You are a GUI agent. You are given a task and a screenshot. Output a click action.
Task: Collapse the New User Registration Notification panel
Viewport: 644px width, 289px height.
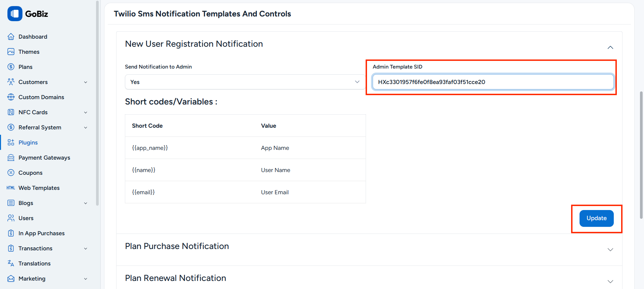coord(610,47)
